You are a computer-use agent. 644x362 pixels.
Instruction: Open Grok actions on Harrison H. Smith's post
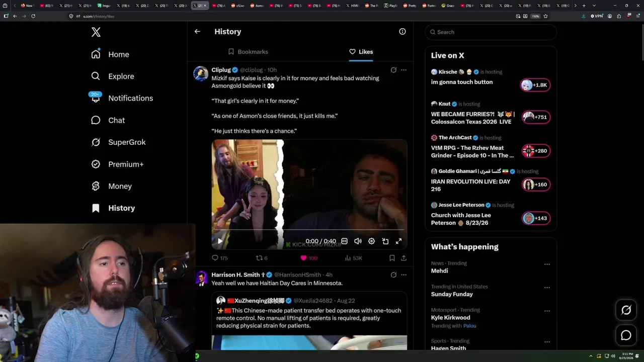point(393,275)
